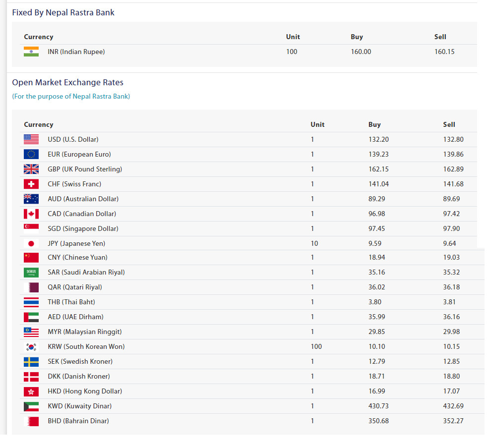Click the Kuwait flag icon beside KWD
This screenshot has height=448, width=487.
pyautogui.click(x=31, y=406)
